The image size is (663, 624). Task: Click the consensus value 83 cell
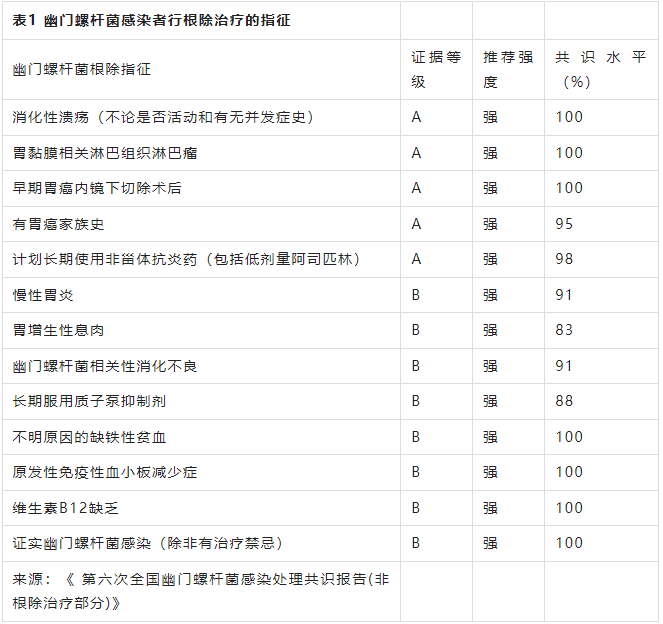565,330
